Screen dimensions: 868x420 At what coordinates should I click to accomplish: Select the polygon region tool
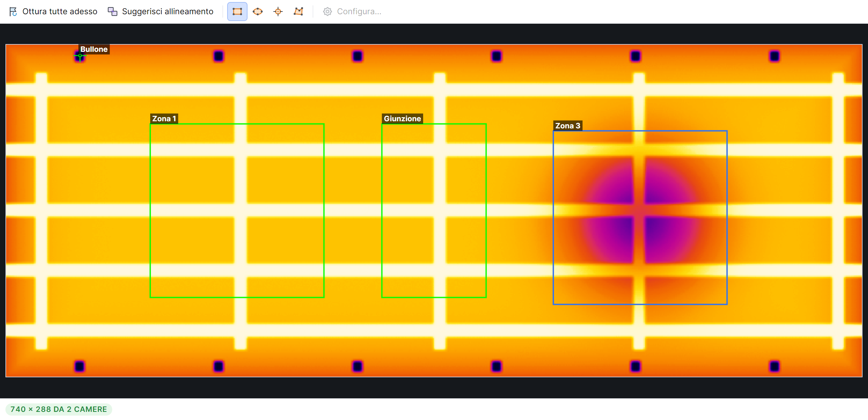coord(298,12)
